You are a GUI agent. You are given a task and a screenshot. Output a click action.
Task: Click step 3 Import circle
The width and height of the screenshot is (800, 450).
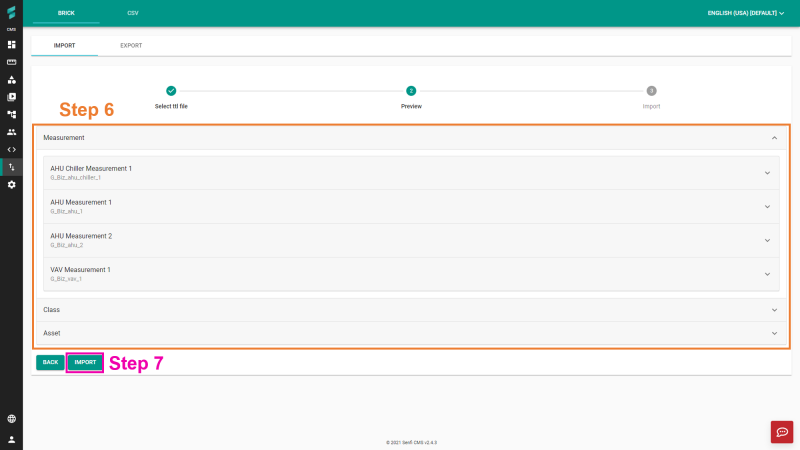(652, 91)
